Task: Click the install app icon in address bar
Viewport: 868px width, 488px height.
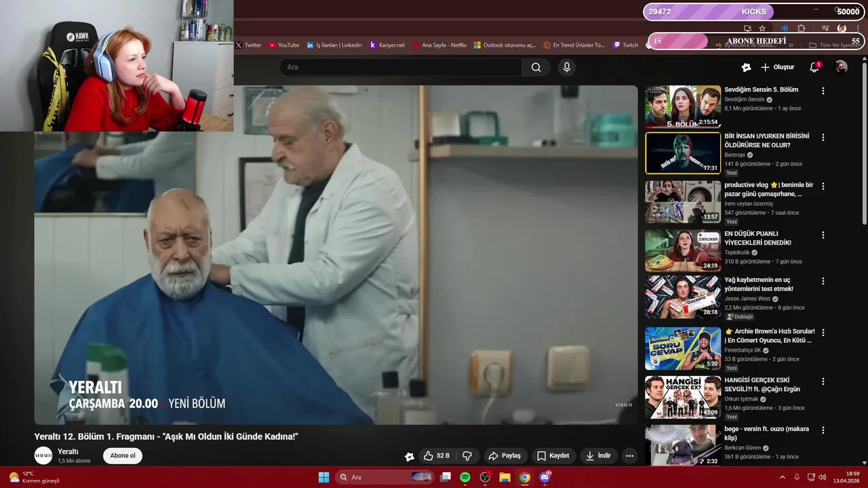Action: [747, 28]
